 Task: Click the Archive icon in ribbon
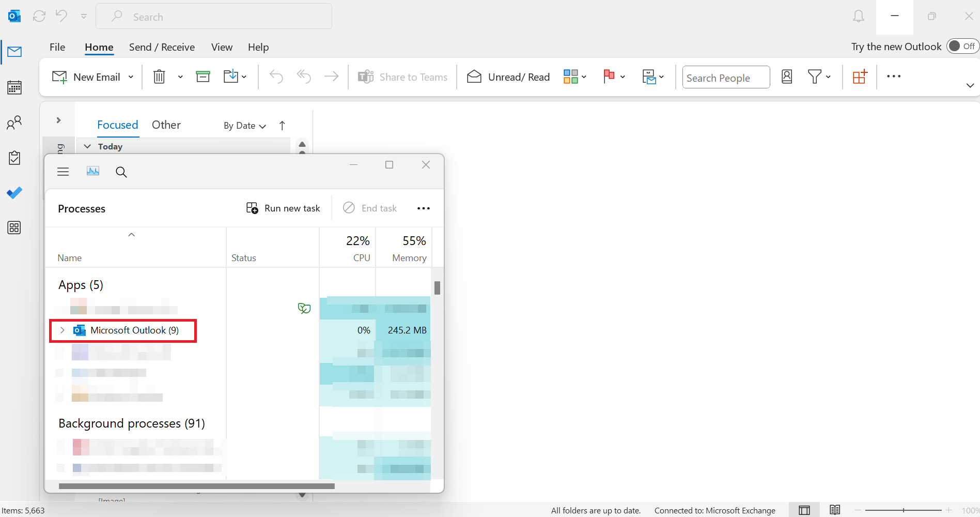pos(203,77)
